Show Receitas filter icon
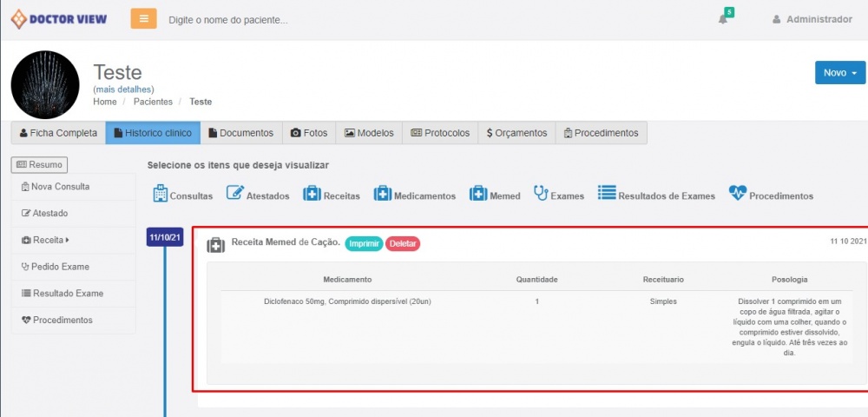Screen dimensions: 868x417 pyautogui.click(x=312, y=194)
